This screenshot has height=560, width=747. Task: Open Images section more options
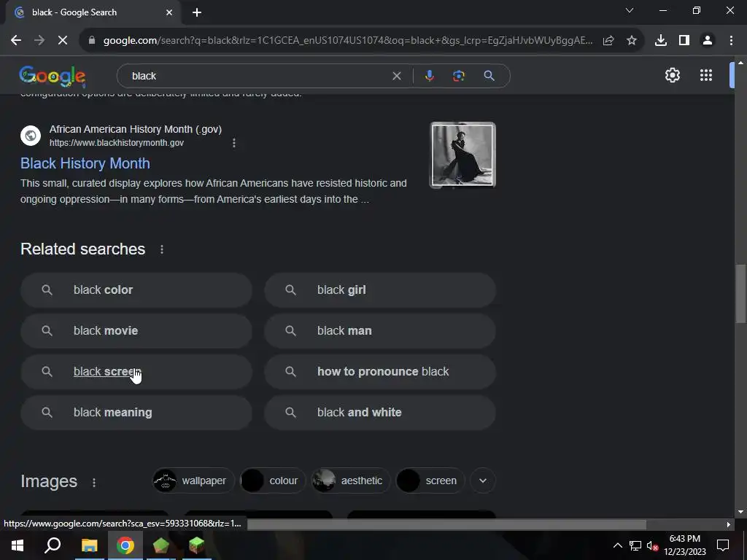94,483
